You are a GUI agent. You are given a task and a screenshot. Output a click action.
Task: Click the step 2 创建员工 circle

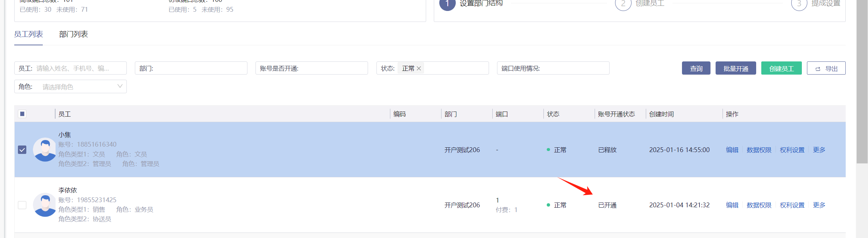pos(623,4)
